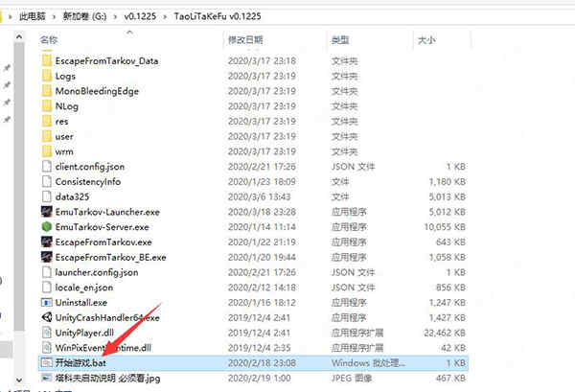Select the EscapeFromTarkov_Data file name

tap(106, 60)
